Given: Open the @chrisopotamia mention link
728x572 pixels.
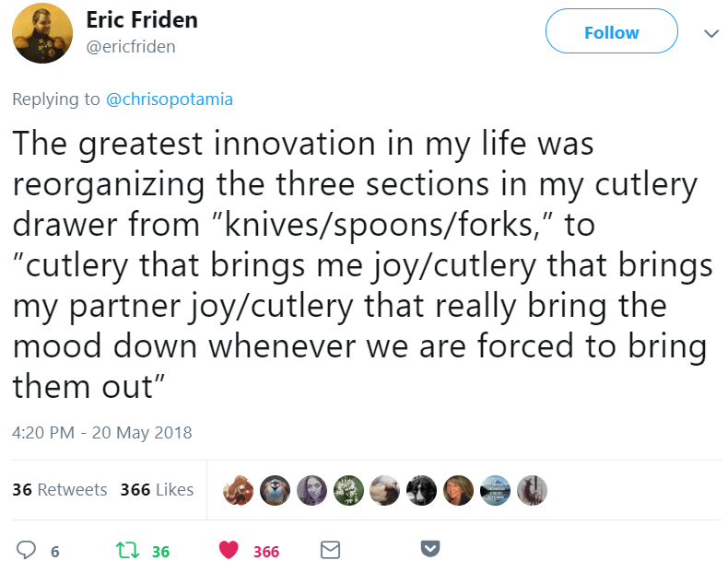Looking at the screenshot, I should [170, 99].
